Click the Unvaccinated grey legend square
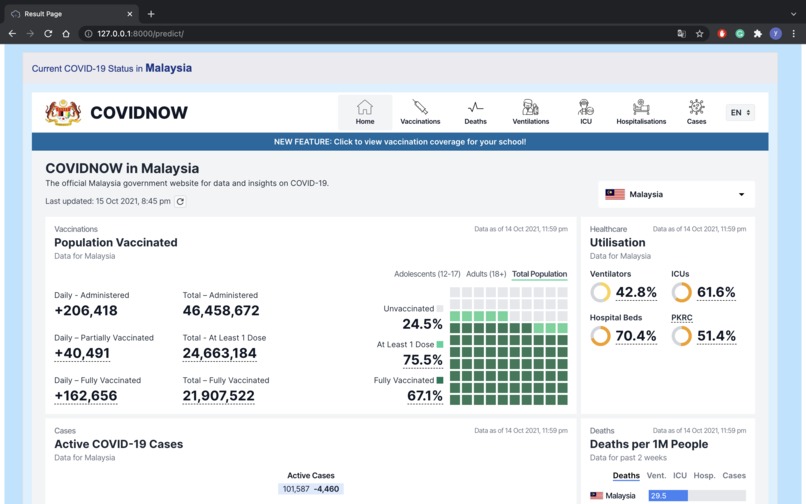This screenshot has height=504, width=806. tap(440, 309)
